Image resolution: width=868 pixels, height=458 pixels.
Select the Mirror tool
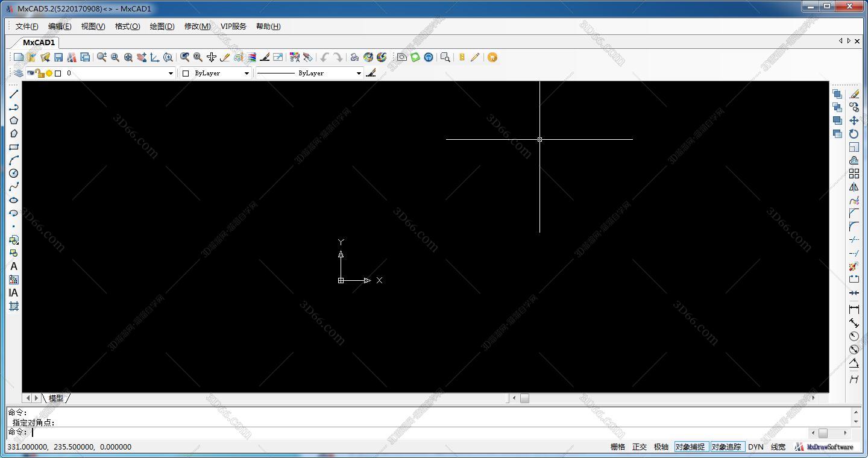coord(854,187)
